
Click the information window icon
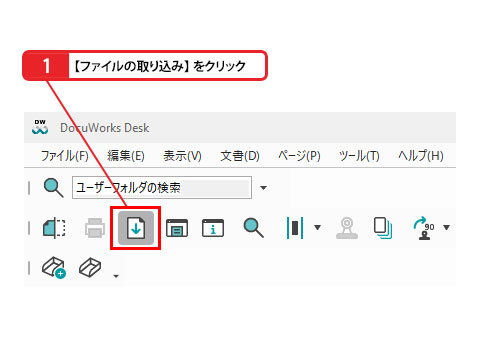coord(213,228)
